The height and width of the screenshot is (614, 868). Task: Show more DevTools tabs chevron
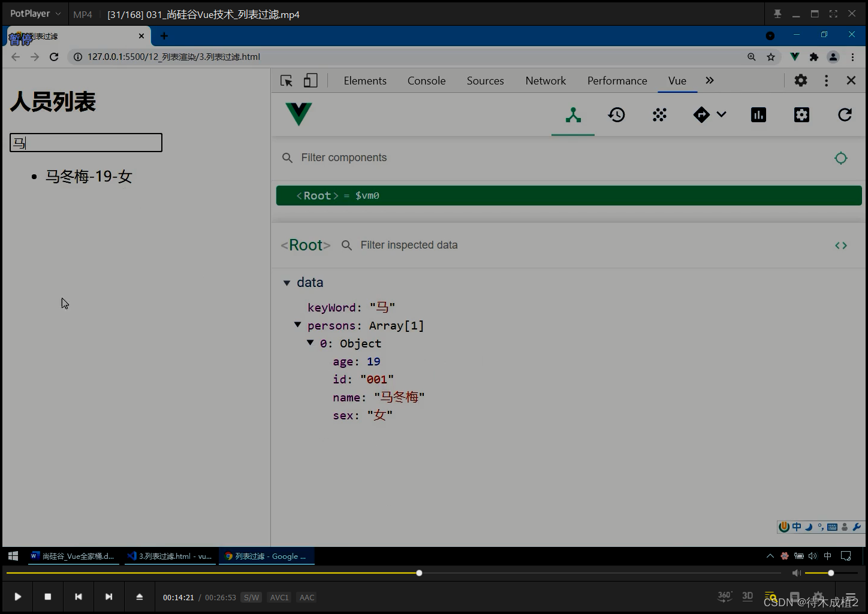pyautogui.click(x=710, y=80)
